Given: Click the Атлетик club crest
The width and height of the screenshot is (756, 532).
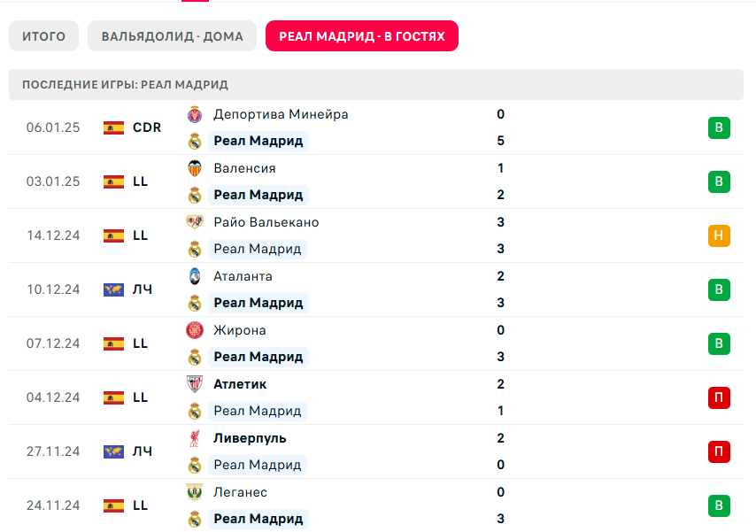Looking at the screenshot, I should tap(195, 384).
